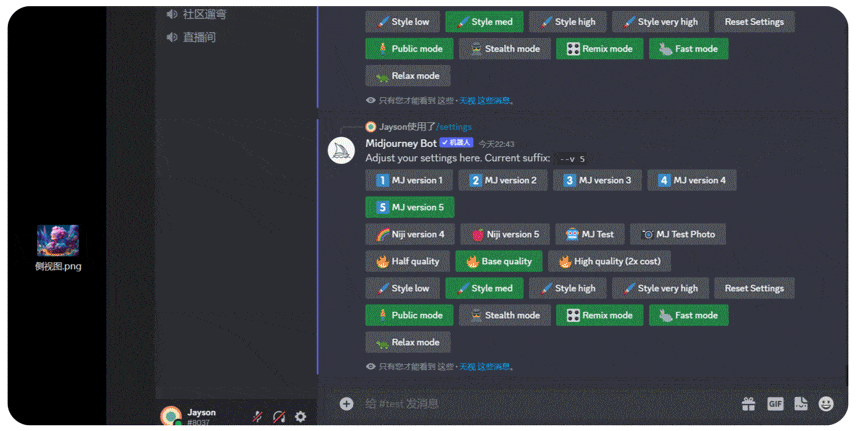Enable Stealth mode in the earlier top message
Viewport: 856px width, 431px height.
pyautogui.click(x=504, y=49)
